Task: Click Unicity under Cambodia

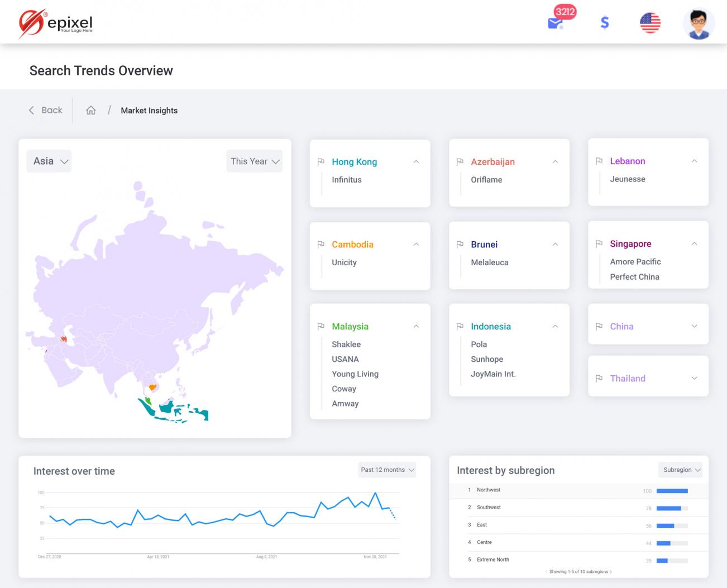Action: tap(344, 262)
